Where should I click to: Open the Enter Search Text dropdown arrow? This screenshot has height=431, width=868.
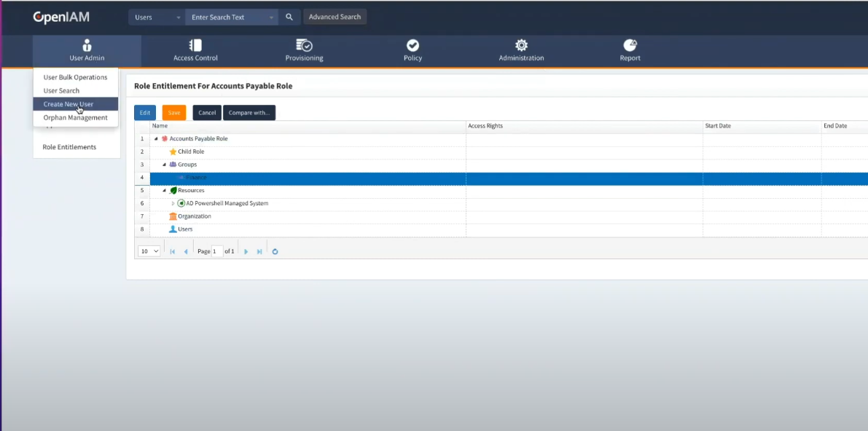click(271, 17)
